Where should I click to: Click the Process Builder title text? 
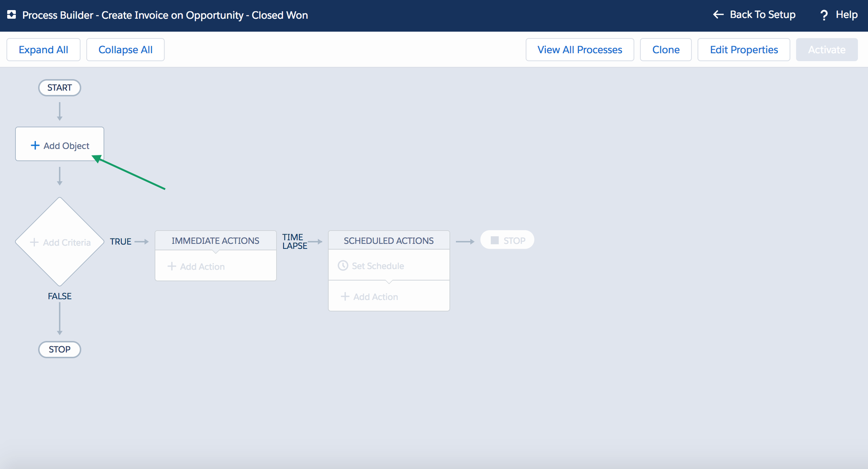pyautogui.click(x=165, y=15)
